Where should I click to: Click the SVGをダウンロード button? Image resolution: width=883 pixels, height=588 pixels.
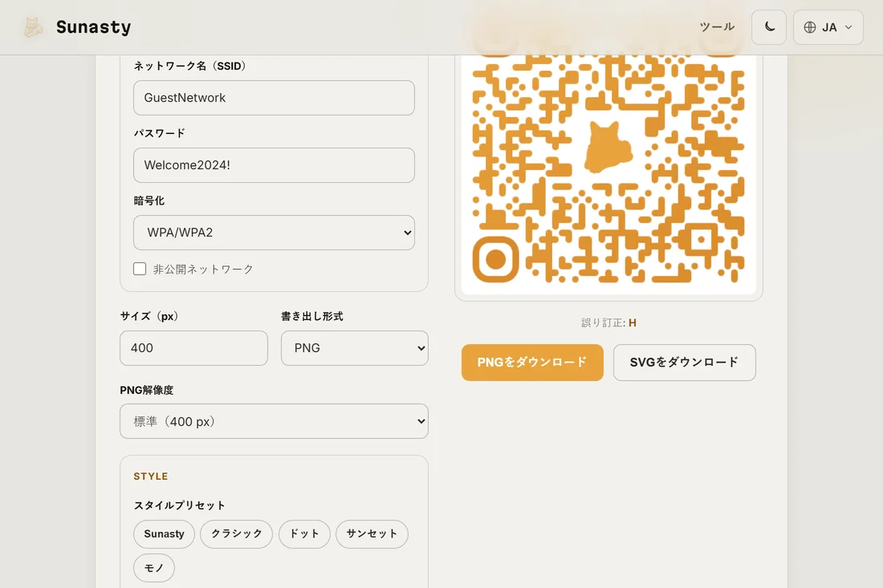684,363
